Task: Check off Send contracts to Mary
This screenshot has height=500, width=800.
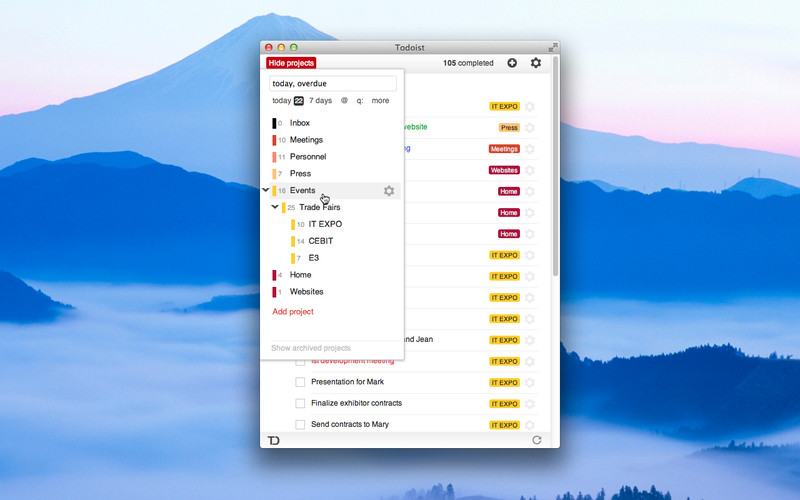Action: click(x=300, y=424)
